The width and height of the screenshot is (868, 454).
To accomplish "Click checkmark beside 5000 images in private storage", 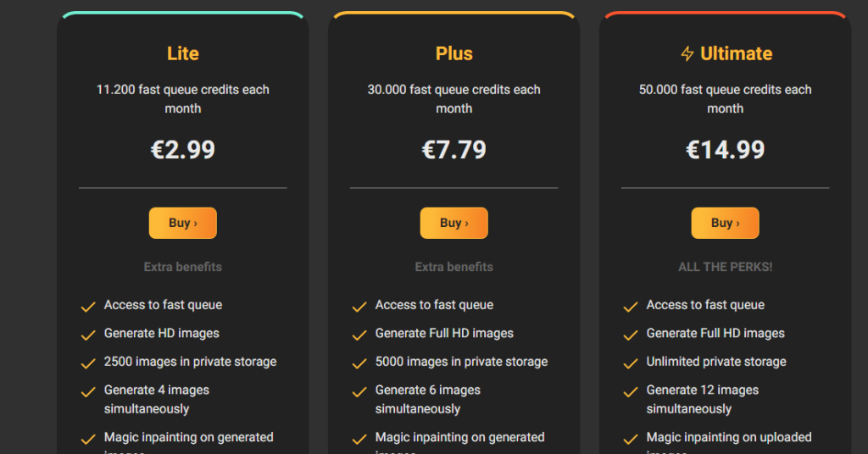I will tap(359, 363).
